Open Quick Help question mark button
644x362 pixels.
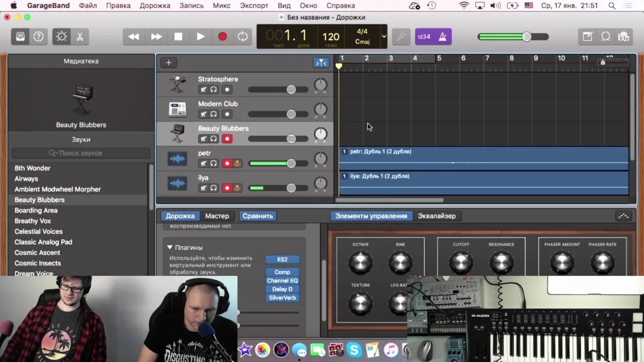38,37
